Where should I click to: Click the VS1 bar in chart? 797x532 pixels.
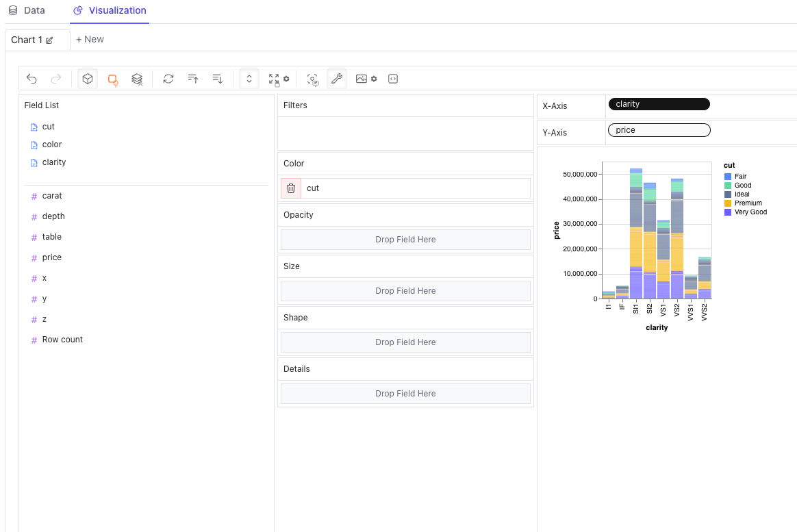pyautogui.click(x=663, y=259)
